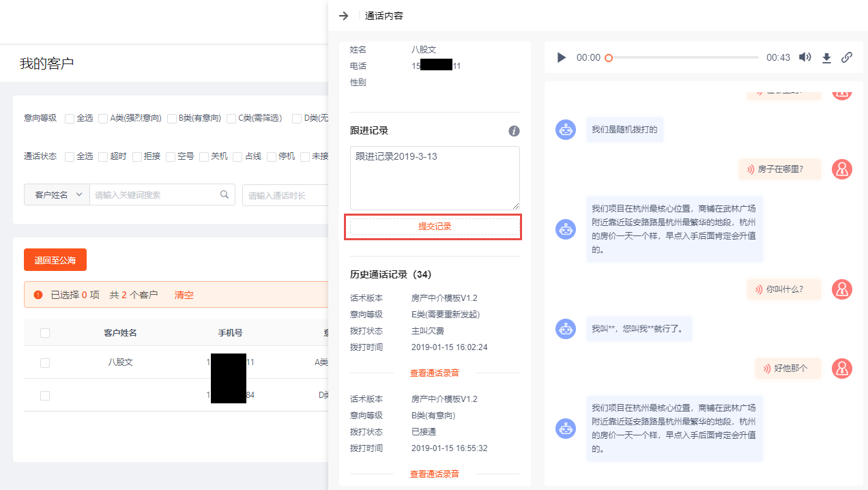Click the 八股文 customer name cell

coord(121,362)
